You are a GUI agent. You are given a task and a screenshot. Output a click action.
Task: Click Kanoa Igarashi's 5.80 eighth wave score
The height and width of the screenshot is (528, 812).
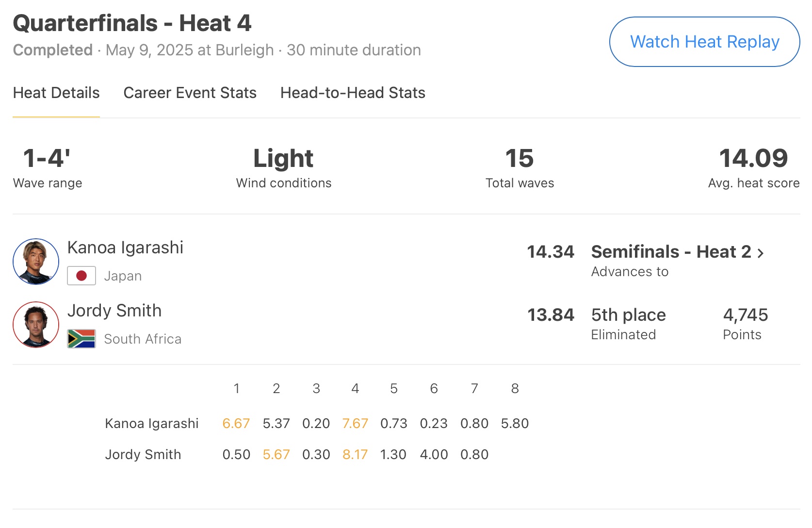[515, 424]
